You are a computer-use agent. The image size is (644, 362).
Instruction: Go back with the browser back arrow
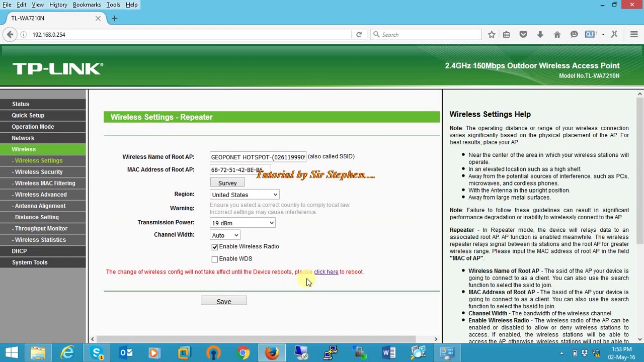click(10, 34)
